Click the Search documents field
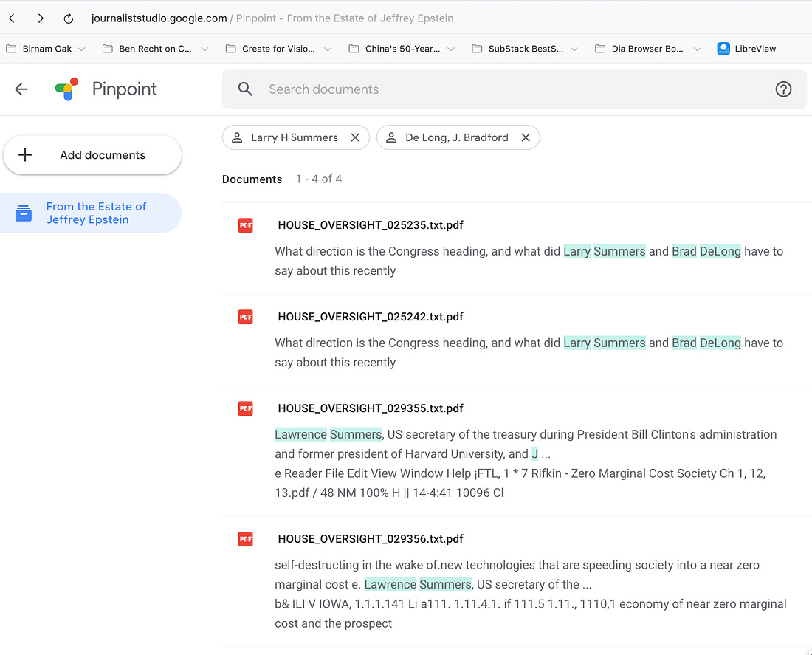This screenshot has height=655, width=812. coord(515,89)
